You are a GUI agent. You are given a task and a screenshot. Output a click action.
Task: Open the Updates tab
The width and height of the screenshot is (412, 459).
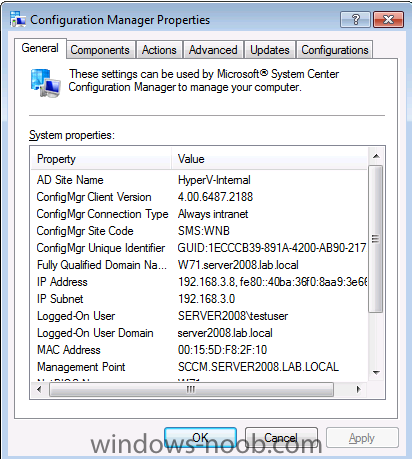tap(270, 50)
